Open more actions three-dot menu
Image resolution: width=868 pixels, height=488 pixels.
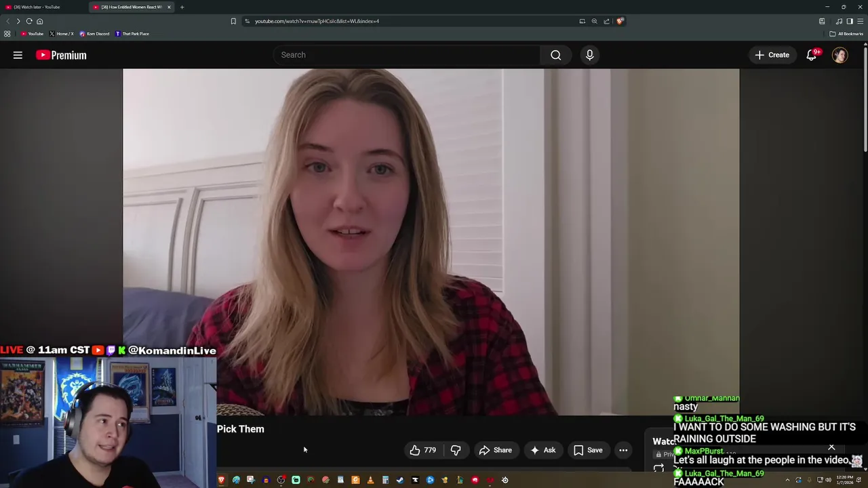(x=623, y=450)
